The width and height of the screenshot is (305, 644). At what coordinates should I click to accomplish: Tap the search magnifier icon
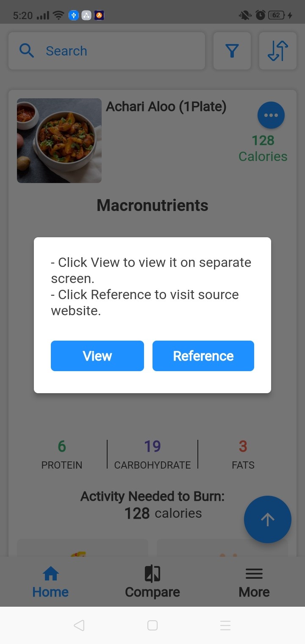click(x=27, y=51)
